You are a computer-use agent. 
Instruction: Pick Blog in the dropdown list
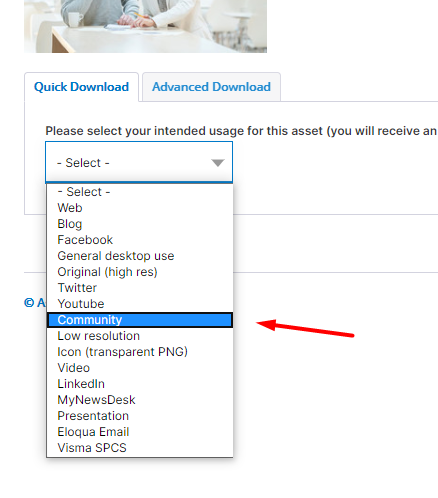coord(140,224)
